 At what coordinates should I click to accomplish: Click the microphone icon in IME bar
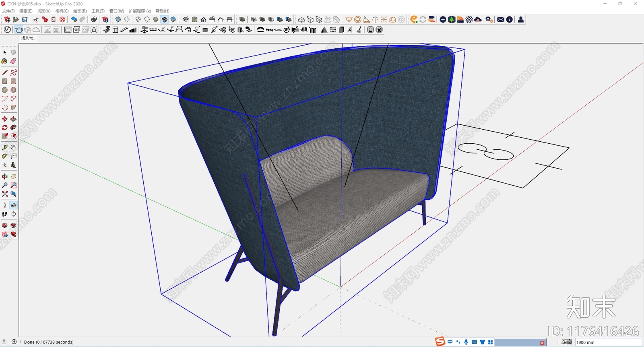click(x=466, y=342)
